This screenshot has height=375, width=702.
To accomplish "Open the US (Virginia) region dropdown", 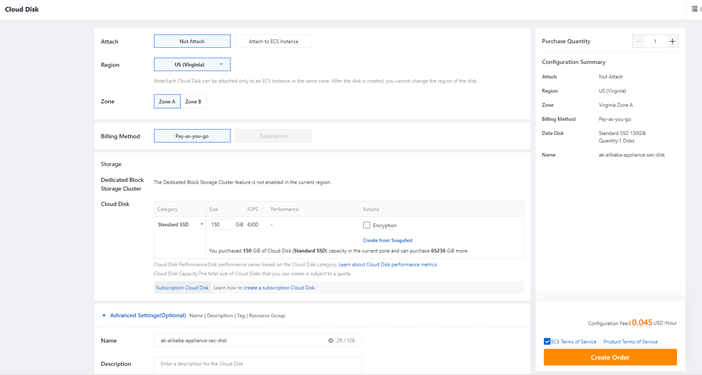I will 192,64.
